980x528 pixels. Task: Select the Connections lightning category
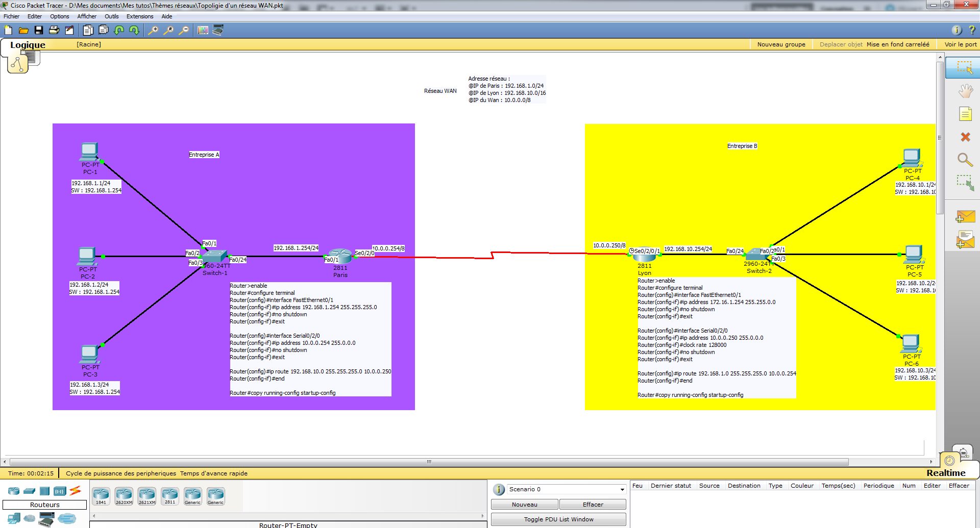tap(76, 490)
